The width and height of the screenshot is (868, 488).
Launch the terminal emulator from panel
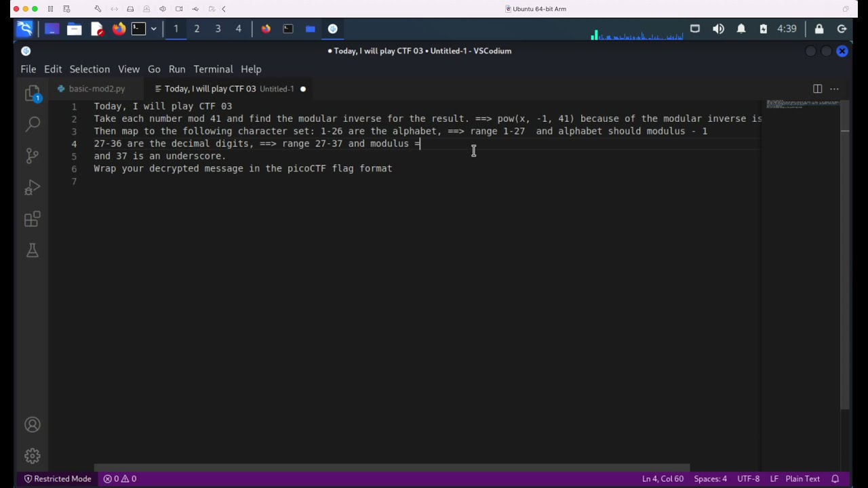[138, 28]
